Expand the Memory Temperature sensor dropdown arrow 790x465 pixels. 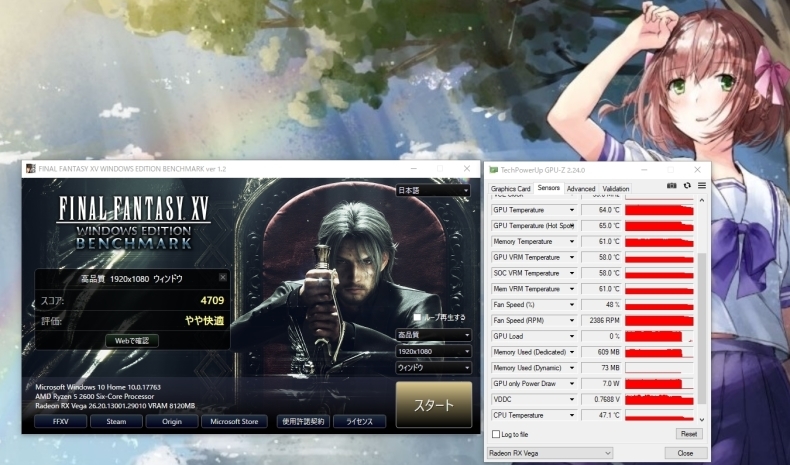point(572,242)
